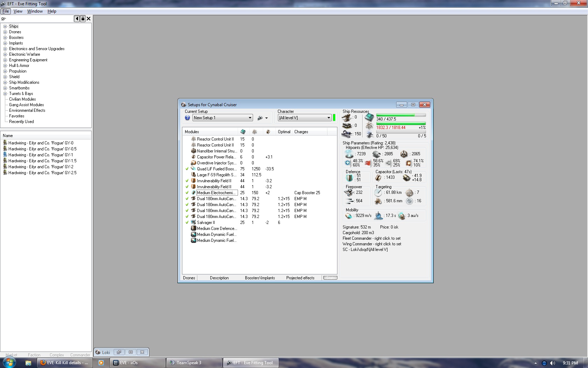Image resolution: width=588 pixels, height=368 pixels.
Task: Open the Window menu
Action: coord(35,11)
